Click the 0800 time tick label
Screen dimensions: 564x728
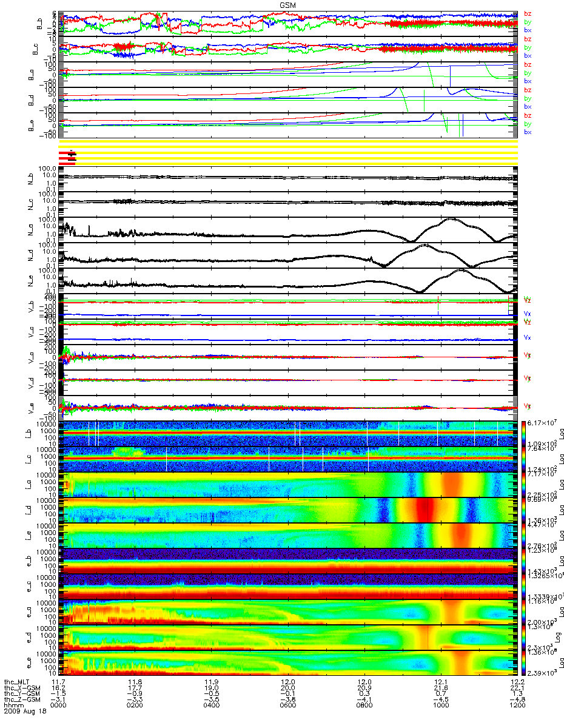pos(363,705)
